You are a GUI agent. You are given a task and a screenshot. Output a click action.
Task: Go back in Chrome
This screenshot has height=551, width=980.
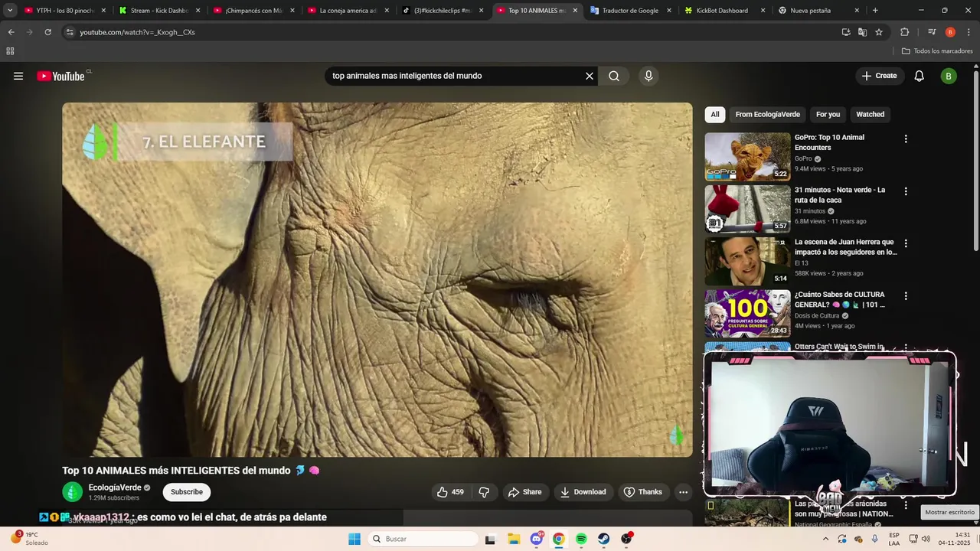point(11,32)
